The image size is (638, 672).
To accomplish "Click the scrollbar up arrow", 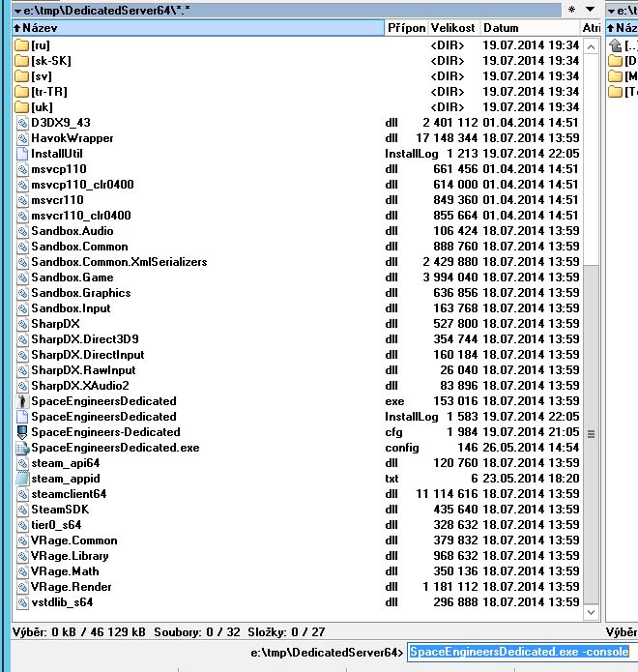I will click(x=591, y=46).
